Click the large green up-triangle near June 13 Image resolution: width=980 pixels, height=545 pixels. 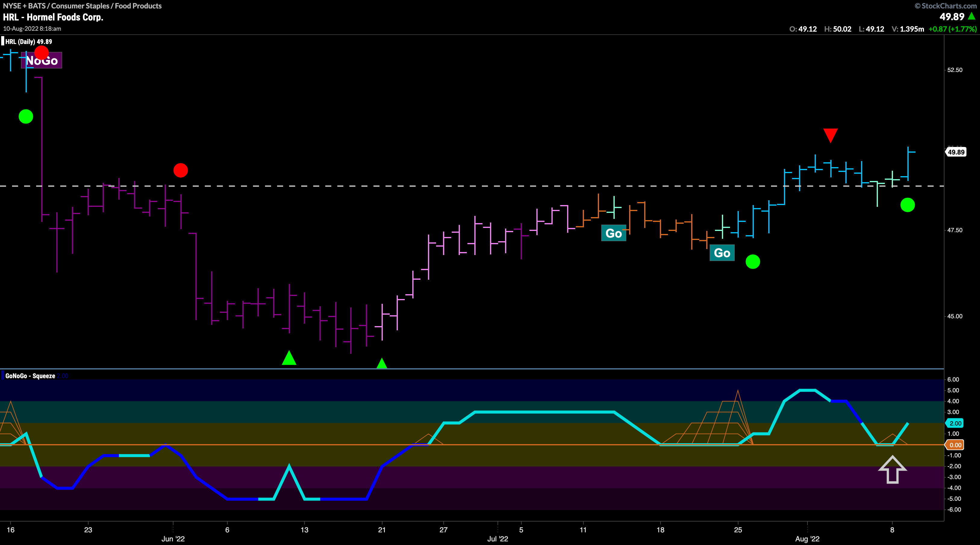click(x=289, y=358)
